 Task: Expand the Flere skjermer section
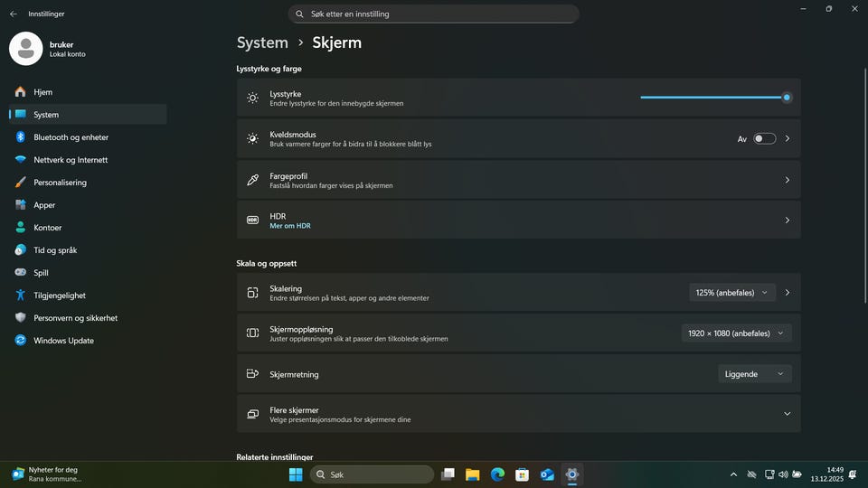(x=787, y=414)
